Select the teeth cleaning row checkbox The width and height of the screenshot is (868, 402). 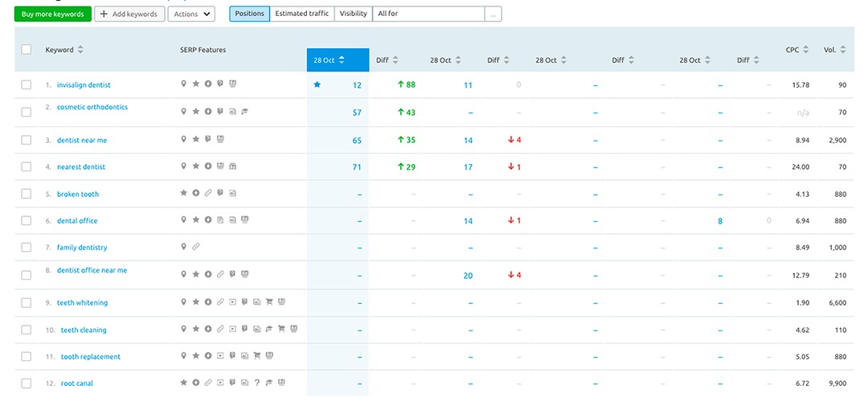[26, 330]
